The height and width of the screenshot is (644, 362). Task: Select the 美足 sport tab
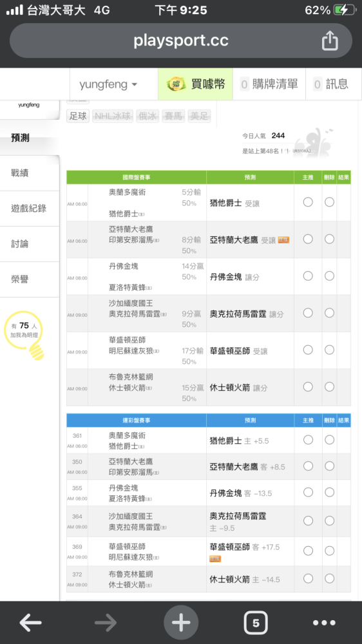coord(199,116)
